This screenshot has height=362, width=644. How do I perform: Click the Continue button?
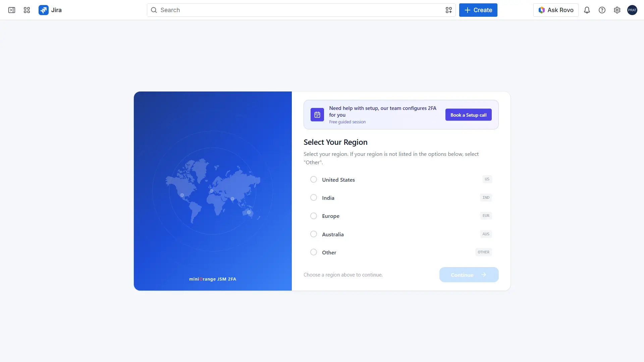click(469, 275)
